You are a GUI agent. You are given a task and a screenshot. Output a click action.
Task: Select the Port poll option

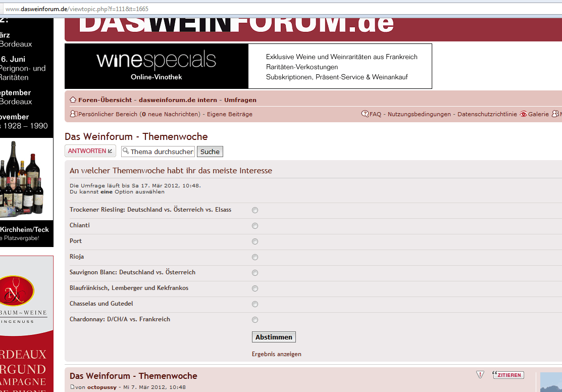tap(255, 241)
